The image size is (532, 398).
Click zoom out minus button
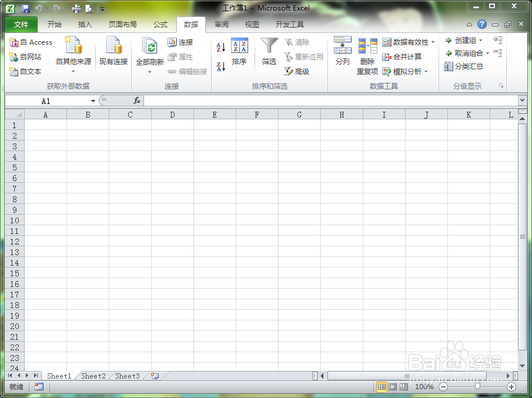pos(443,387)
